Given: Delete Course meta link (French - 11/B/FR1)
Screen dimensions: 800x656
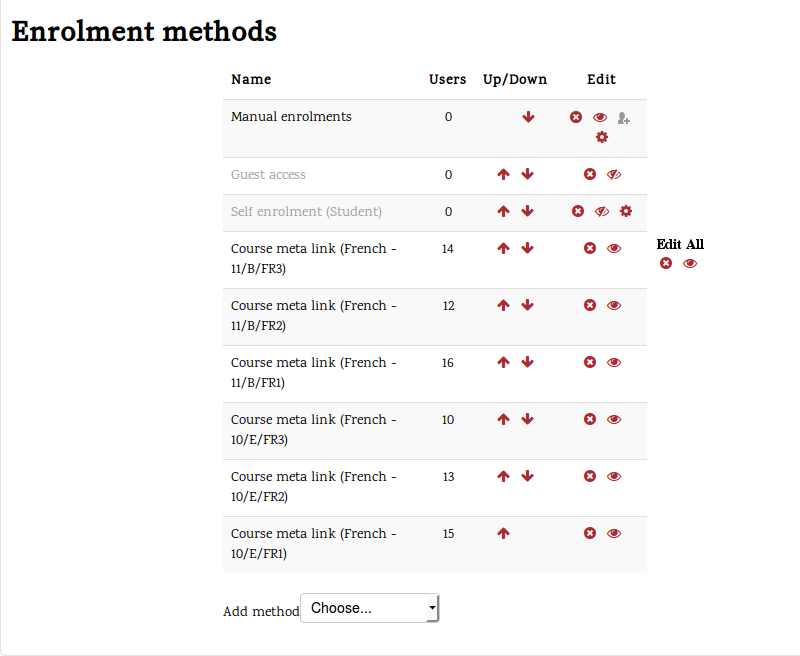Looking at the screenshot, I should coord(590,362).
